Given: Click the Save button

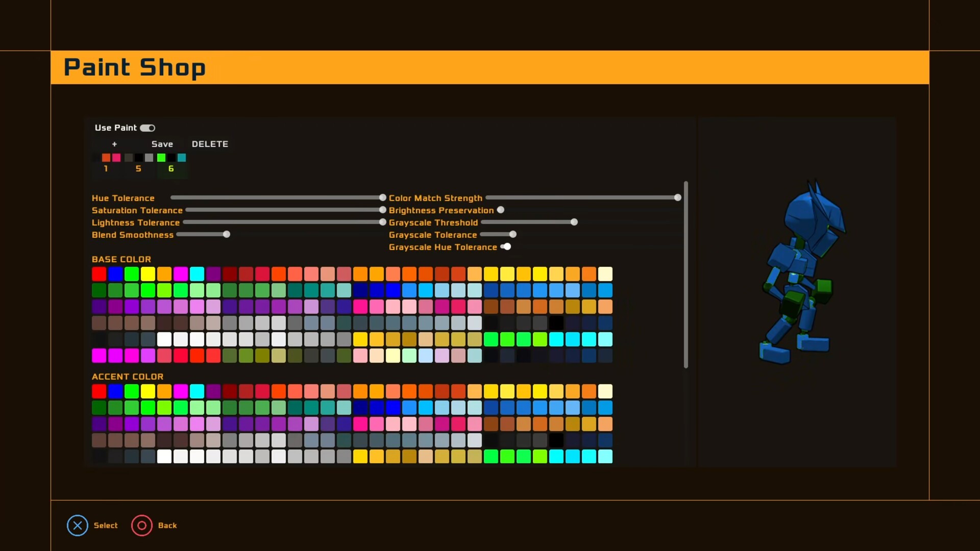Looking at the screenshot, I should tap(162, 144).
